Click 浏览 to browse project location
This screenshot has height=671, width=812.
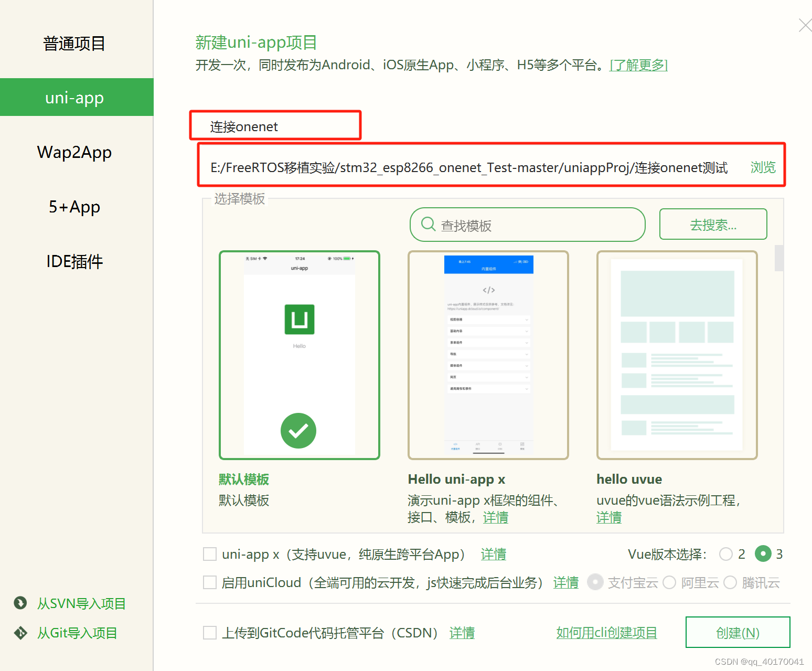pos(763,167)
